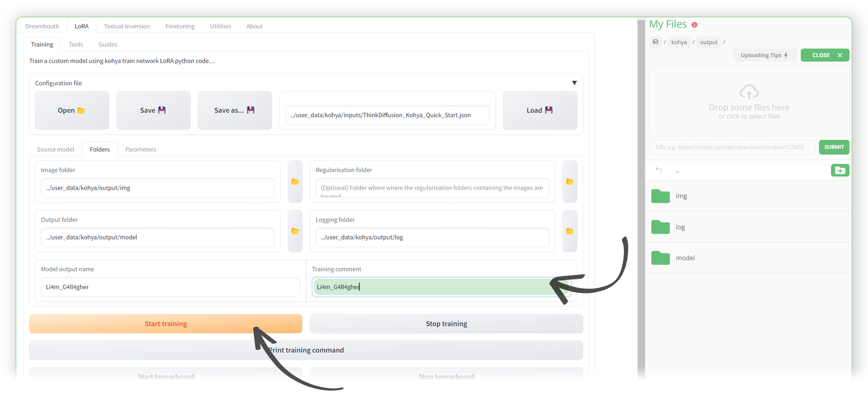Click the configuration file path field
Screen dimensions: 868x397
click(387, 115)
